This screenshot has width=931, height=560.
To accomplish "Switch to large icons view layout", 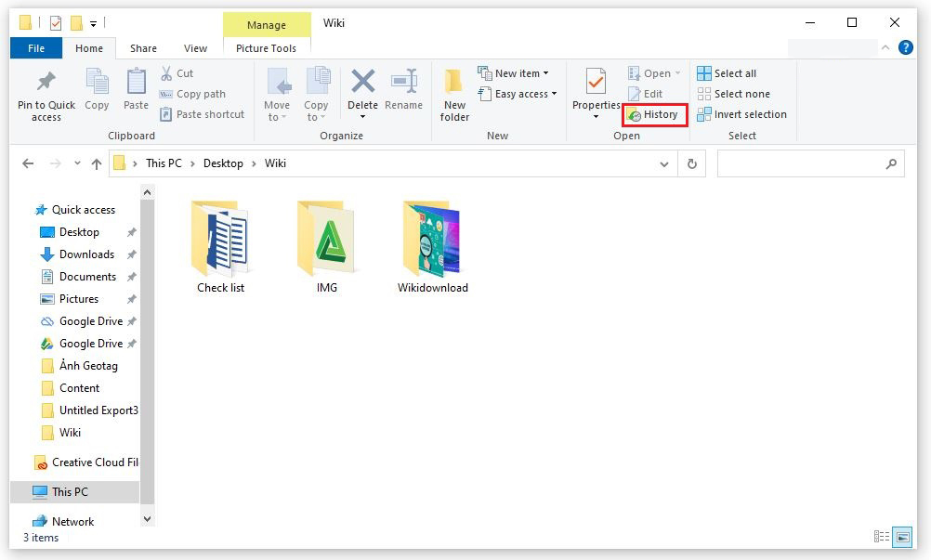I will [903, 536].
